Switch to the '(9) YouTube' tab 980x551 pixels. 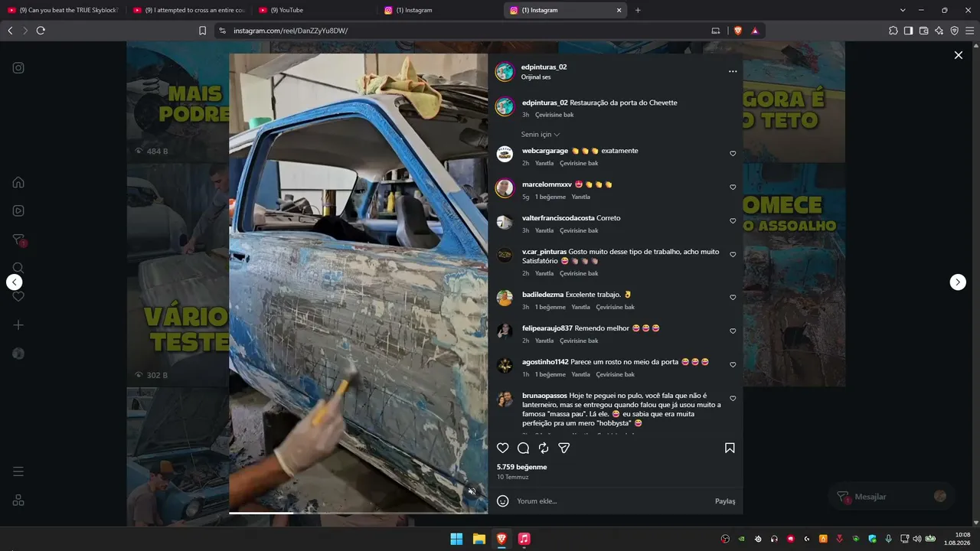click(x=314, y=10)
